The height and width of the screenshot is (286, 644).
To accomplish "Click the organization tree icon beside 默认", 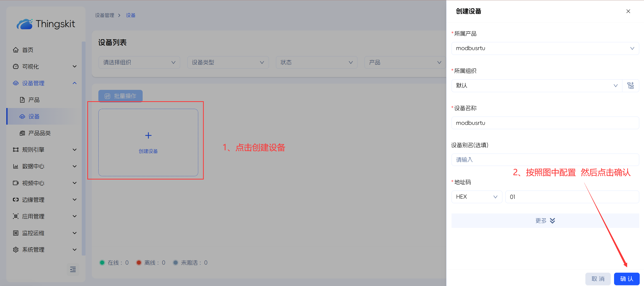I will (x=630, y=86).
